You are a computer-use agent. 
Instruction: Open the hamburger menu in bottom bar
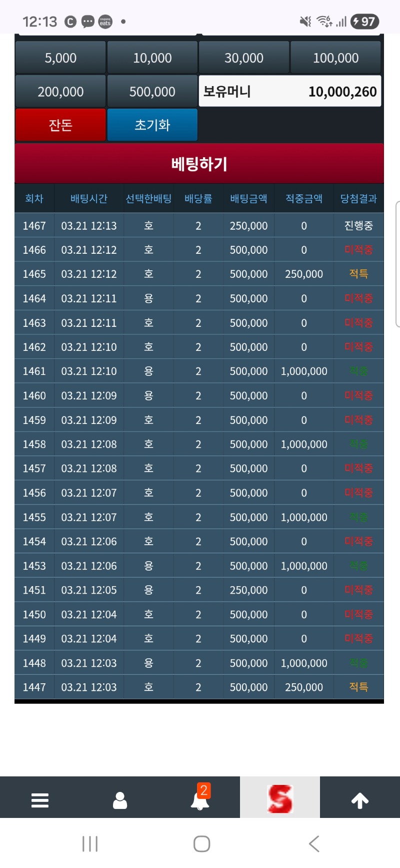point(40,800)
